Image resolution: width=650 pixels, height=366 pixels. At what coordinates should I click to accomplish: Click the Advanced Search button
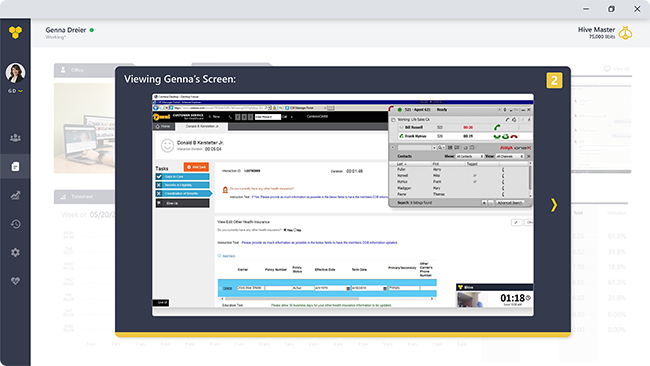pos(509,203)
